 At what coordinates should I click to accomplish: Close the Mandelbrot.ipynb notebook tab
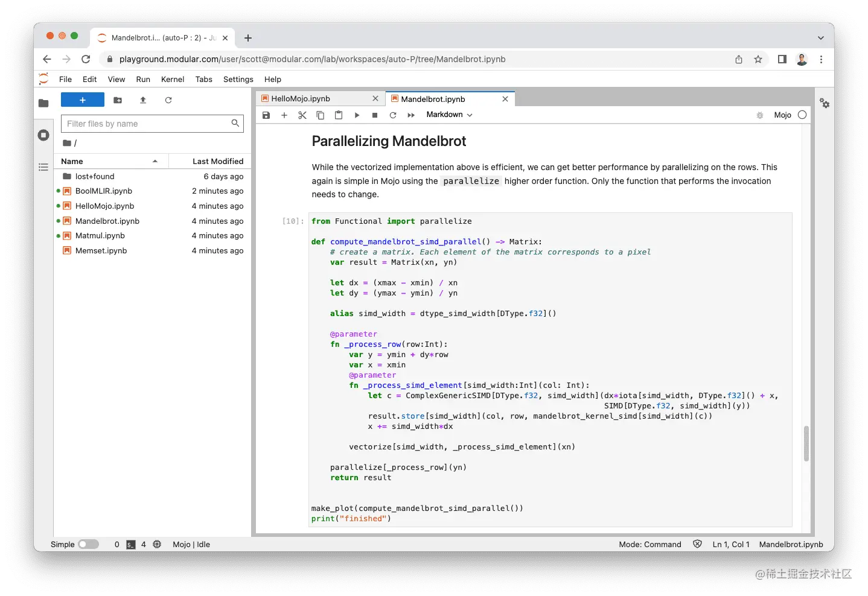tap(505, 99)
